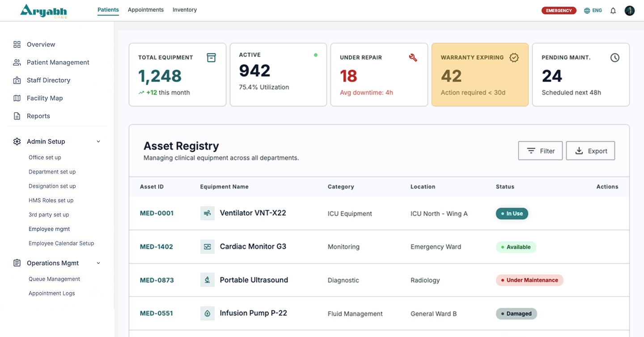Image resolution: width=644 pixels, height=337 pixels.
Task: Click the Equipment Name column header
Action: coord(224,187)
